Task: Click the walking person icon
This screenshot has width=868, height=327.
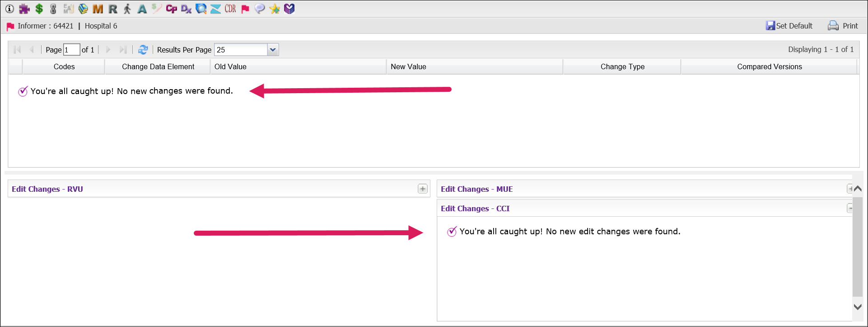Action: [x=127, y=9]
